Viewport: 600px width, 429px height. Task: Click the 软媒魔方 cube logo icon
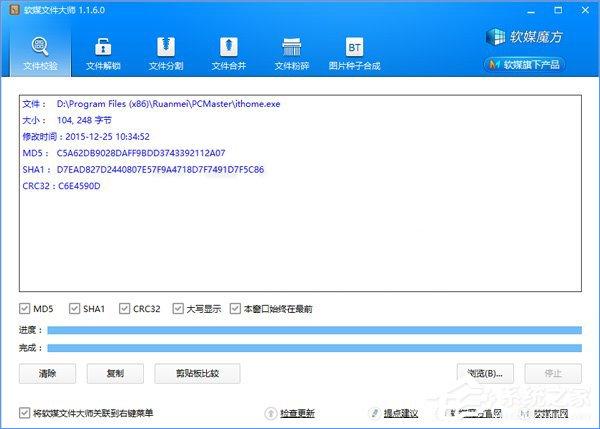[x=496, y=37]
